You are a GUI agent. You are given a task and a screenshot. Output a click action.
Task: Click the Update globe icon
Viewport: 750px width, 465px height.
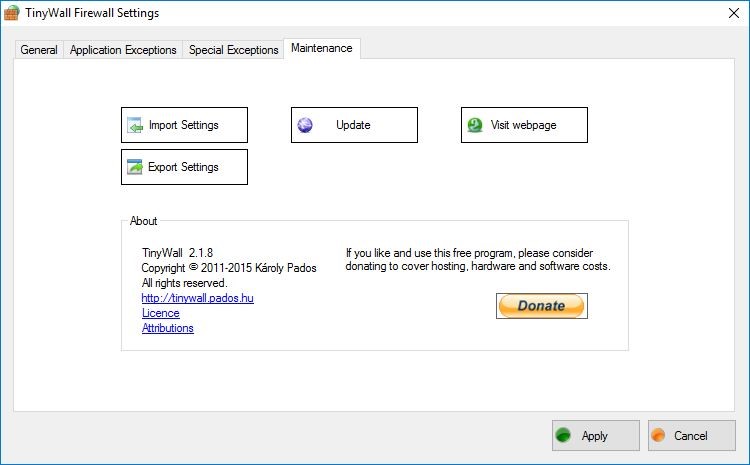coord(305,126)
